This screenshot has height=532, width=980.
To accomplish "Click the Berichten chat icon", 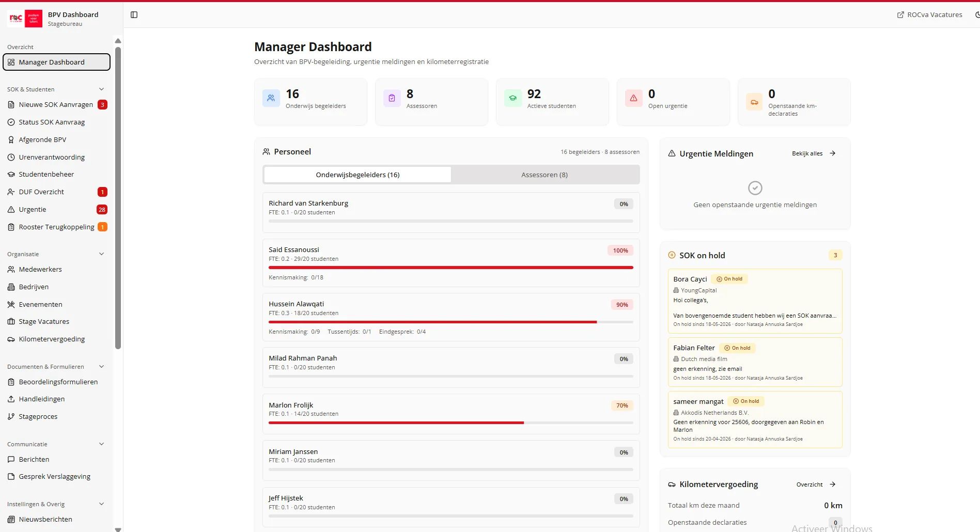I will tap(11, 460).
